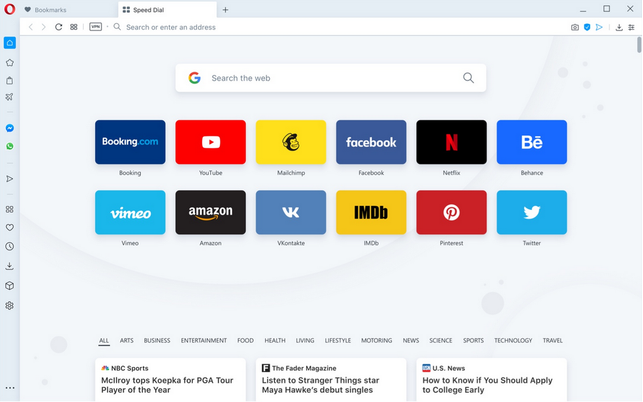Select the ARTS news category
This screenshot has height=402, width=643.
coord(127,340)
